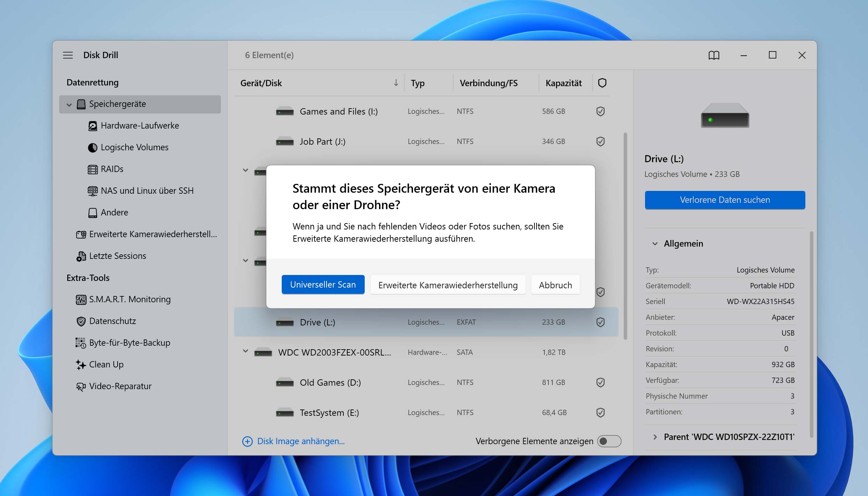Click the 723 GB Verfügbar value
Viewport: 868px width, 496px height.
click(783, 380)
